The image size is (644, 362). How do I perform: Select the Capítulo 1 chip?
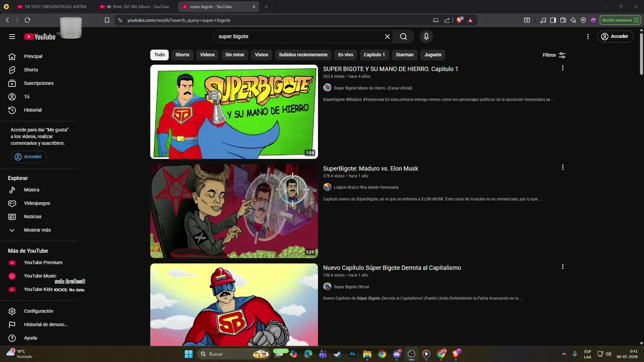point(374,55)
